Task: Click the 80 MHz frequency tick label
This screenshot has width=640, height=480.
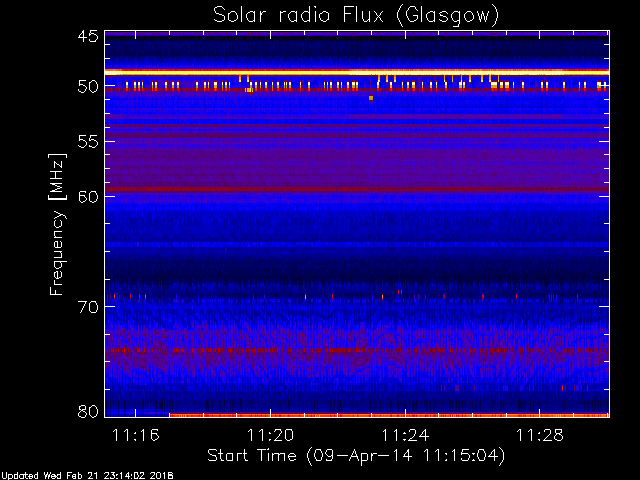Action: tap(88, 411)
